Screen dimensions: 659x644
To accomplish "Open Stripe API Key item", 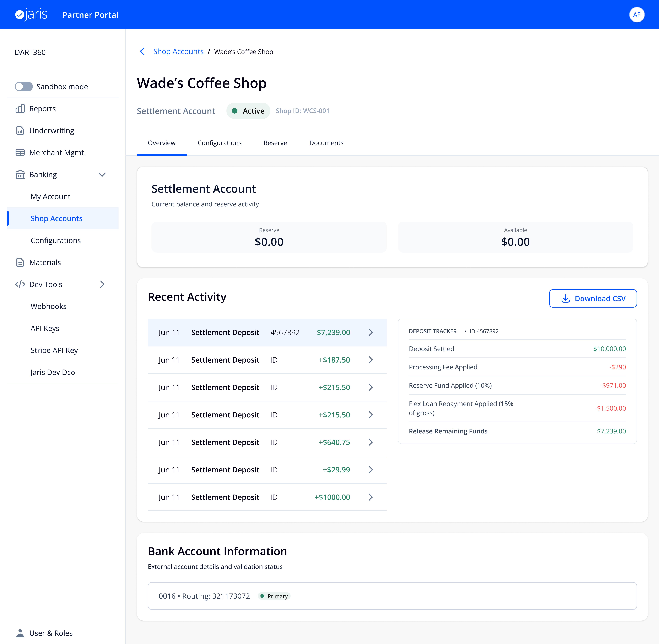I will point(63,350).
